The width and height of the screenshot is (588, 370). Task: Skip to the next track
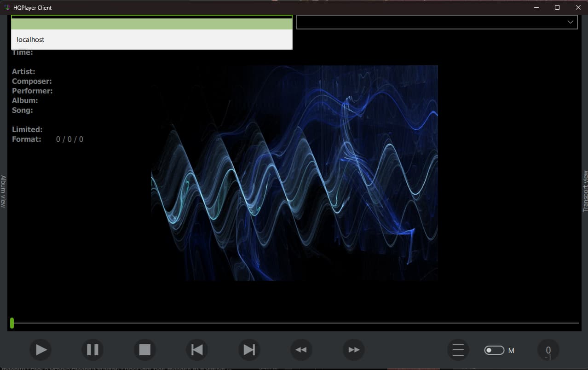click(249, 350)
